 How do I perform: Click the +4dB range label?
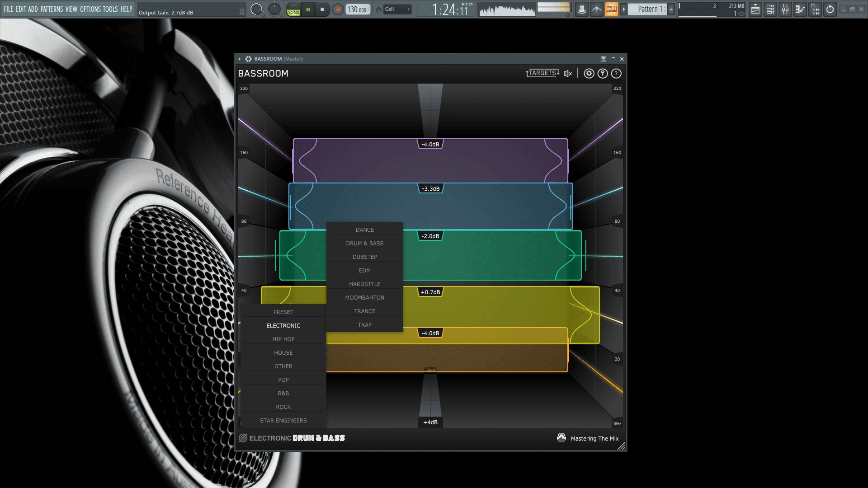(430, 422)
